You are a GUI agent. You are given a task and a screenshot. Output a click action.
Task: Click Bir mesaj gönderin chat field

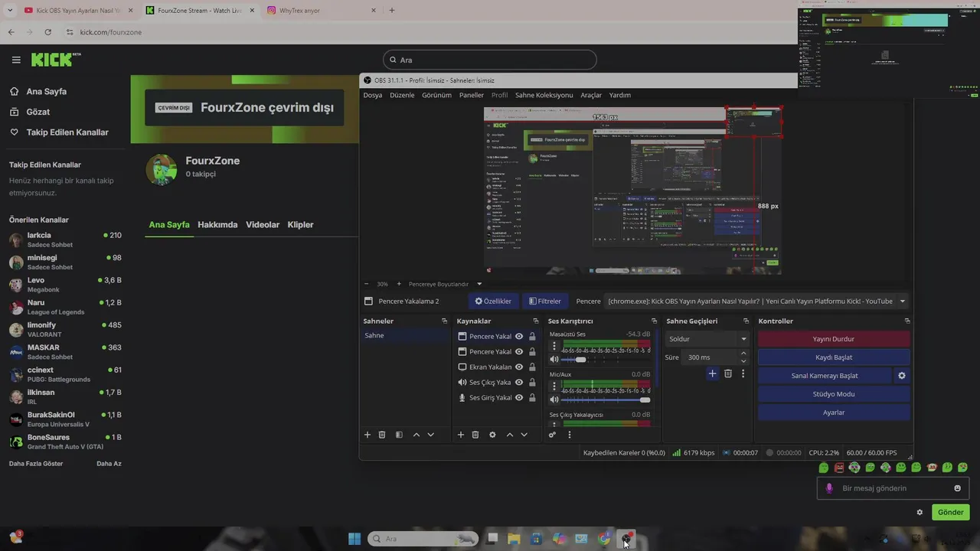(x=893, y=488)
